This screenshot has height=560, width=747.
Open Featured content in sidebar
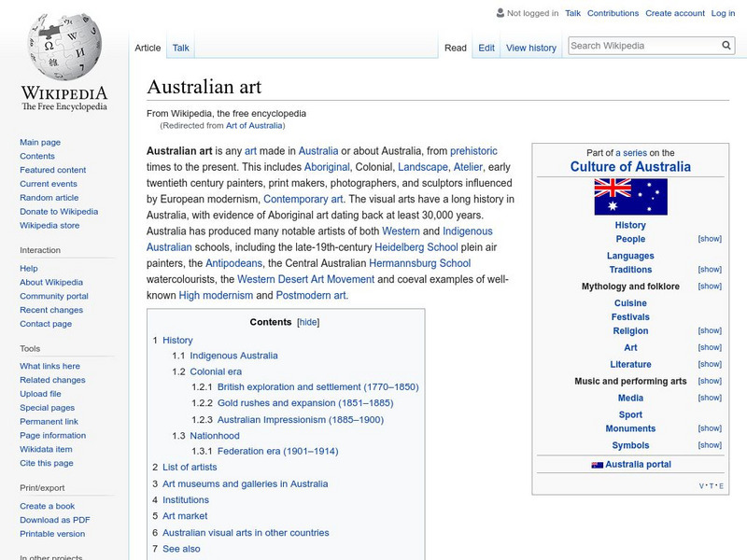pos(53,170)
